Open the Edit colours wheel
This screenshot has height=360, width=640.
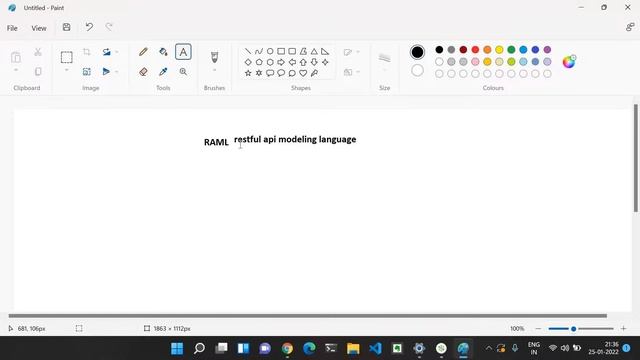pyautogui.click(x=569, y=62)
